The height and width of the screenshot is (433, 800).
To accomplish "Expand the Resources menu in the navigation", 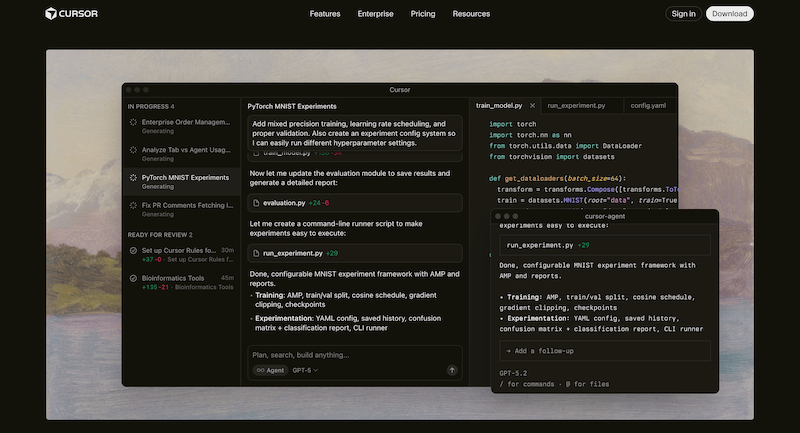I will [471, 14].
